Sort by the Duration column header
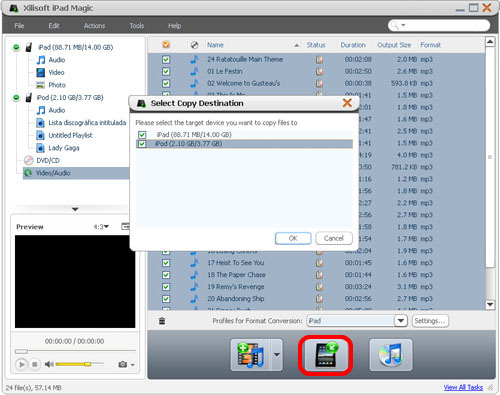Viewport: 500px width, 395px height. (x=353, y=45)
